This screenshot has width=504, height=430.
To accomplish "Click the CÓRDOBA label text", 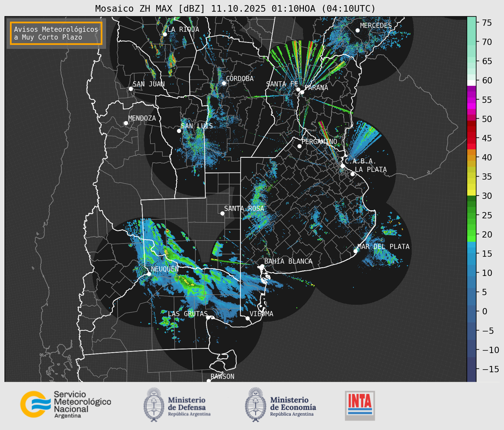I will 240,79.
